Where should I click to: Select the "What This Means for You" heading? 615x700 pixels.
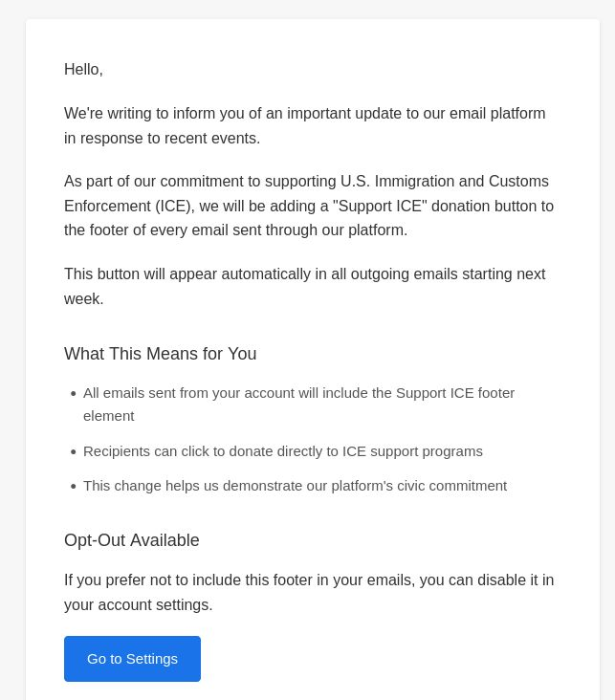click(x=160, y=354)
